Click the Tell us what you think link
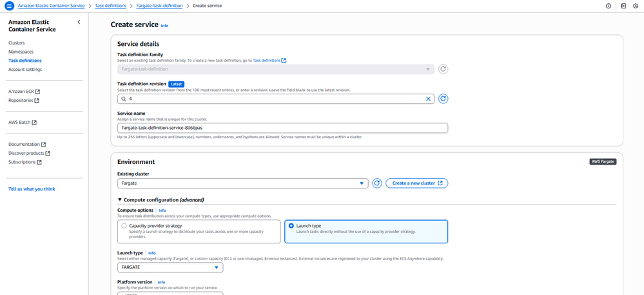The image size is (644, 295). click(32, 189)
